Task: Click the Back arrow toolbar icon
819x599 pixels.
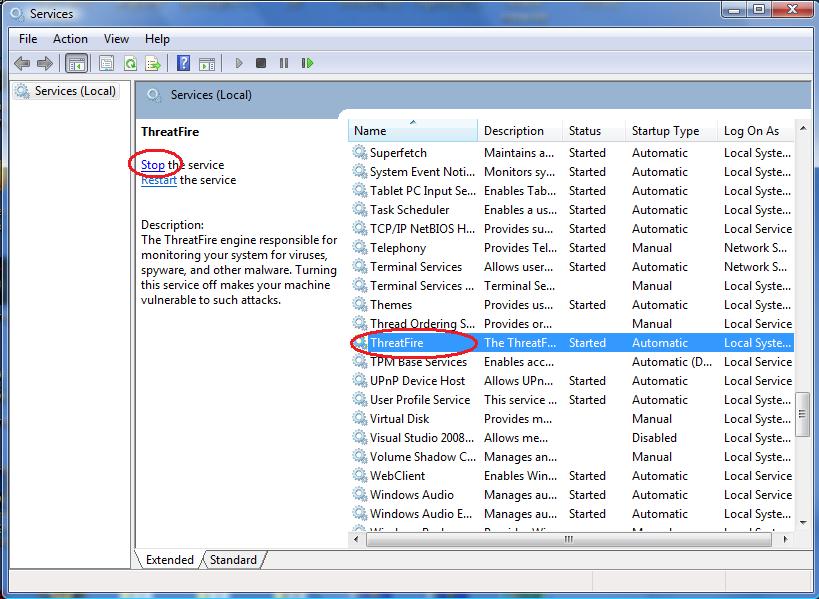Action: click(22, 63)
